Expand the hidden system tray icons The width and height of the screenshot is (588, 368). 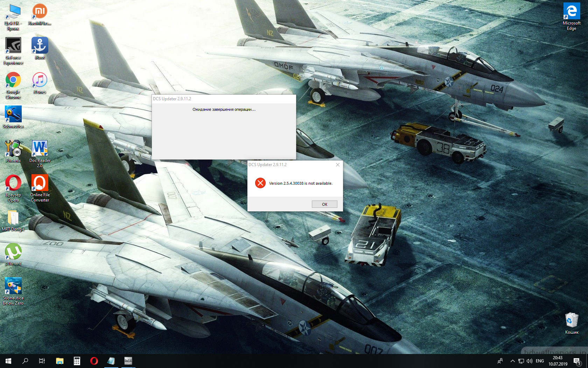[512, 361]
